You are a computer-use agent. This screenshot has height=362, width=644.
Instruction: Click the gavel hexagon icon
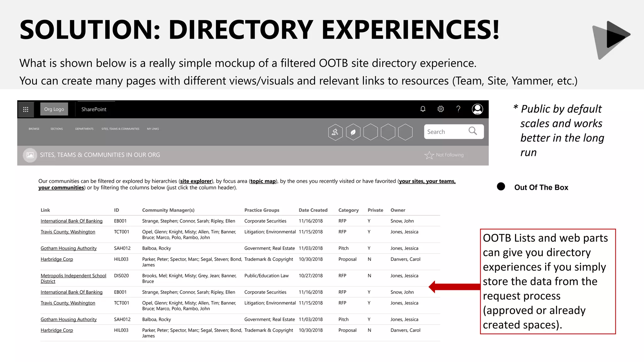point(335,132)
